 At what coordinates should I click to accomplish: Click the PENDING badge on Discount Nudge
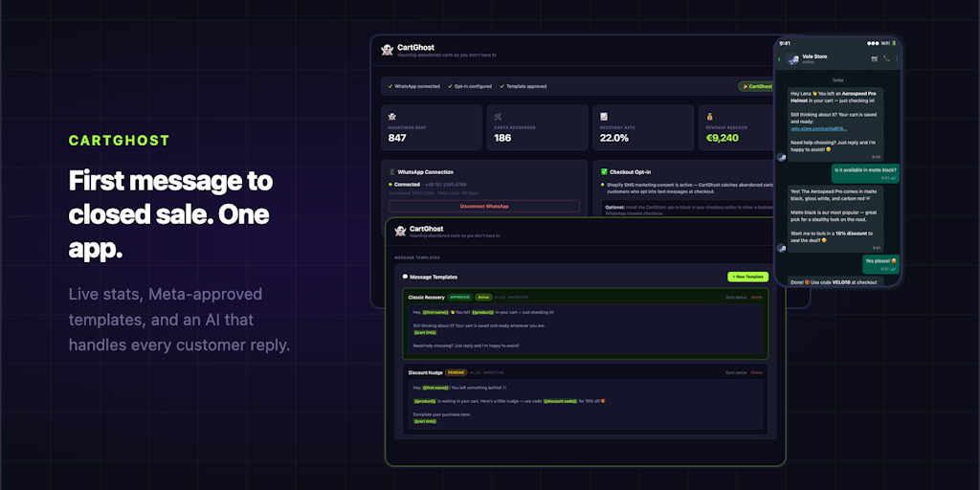click(x=456, y=372)
